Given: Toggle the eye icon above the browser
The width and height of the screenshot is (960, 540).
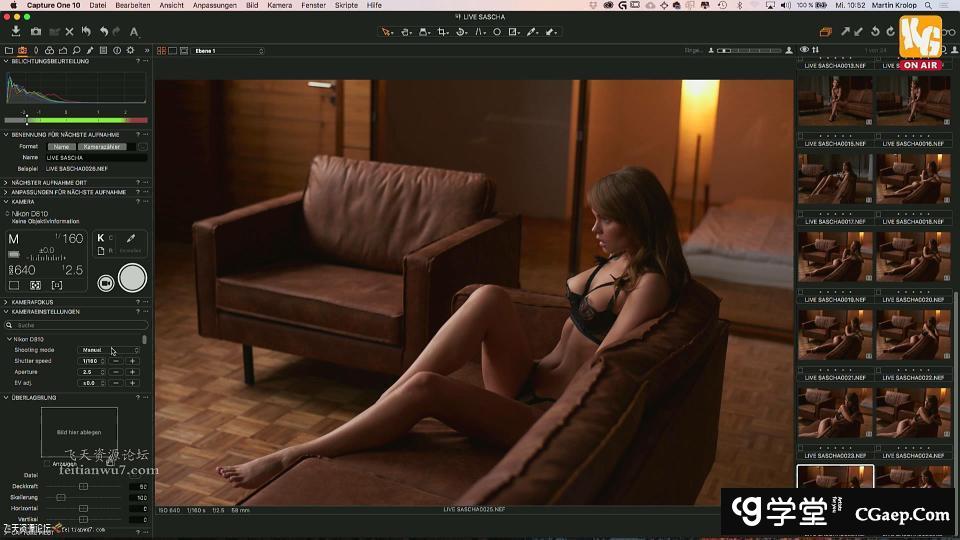Looking at the screenshot, I should (x=804, y=50).
